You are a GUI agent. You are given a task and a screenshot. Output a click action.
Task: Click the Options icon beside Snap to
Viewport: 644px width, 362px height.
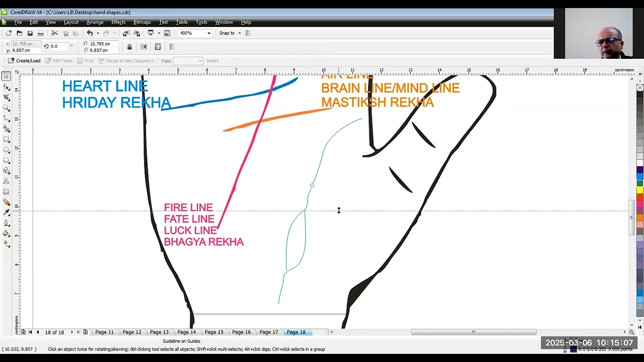[x=248, y=33]
